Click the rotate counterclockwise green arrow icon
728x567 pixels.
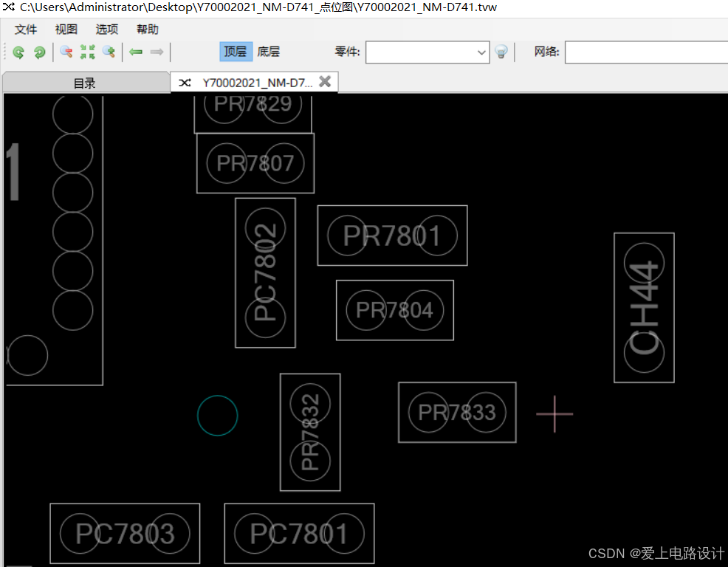pyautogui.click(x=18, y=52)
